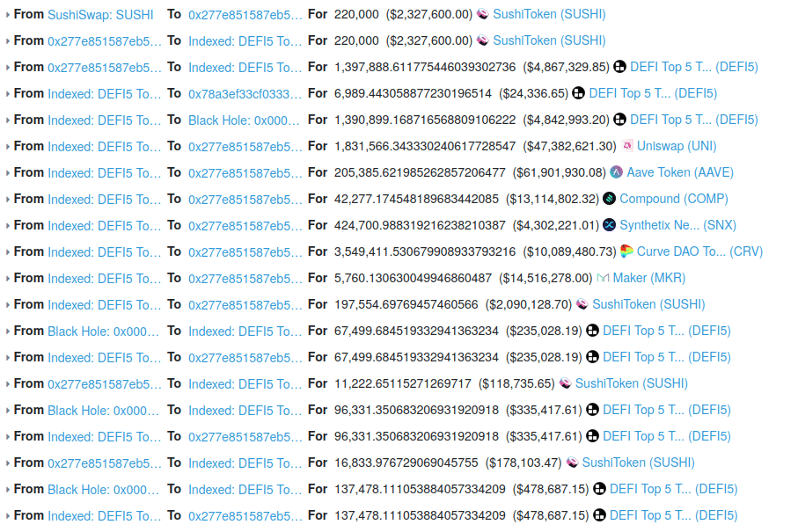Image resolution: width=798 pixels, height=532 pixels.
Task: Click DEFI5 icon in 137,478.11 row from Indexed: DEFI5
Action: tap(599, 515)
